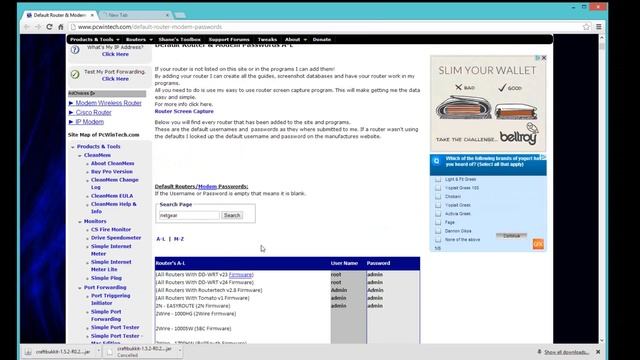Screen dimensions: 640x360
Task: Jump to the A-L routers list
Action: [x=161, y=239]
